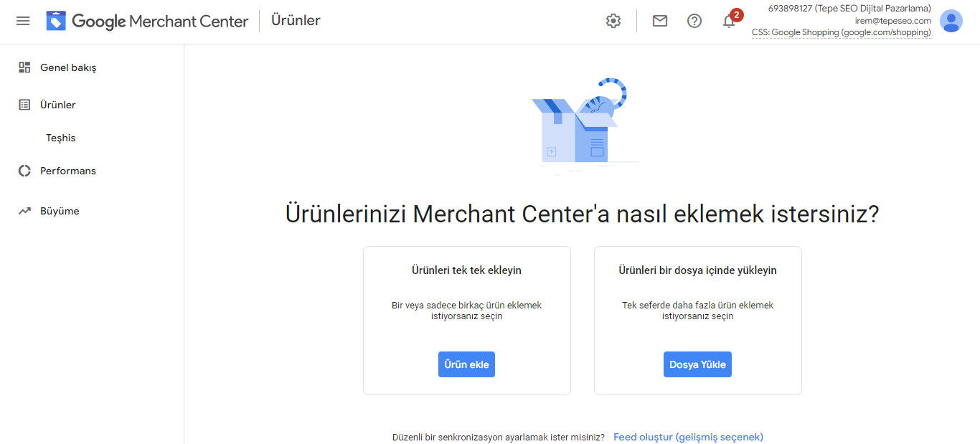Click the CSS: Google Shopping link
Screen dimensions: 980x444
[x=841, y=32]
